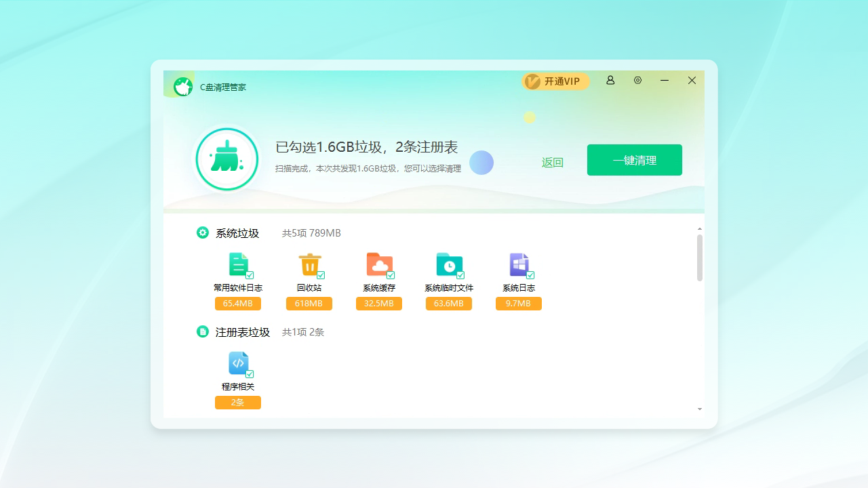
Task: Click the 返回 back link
Action: point(552,162)
